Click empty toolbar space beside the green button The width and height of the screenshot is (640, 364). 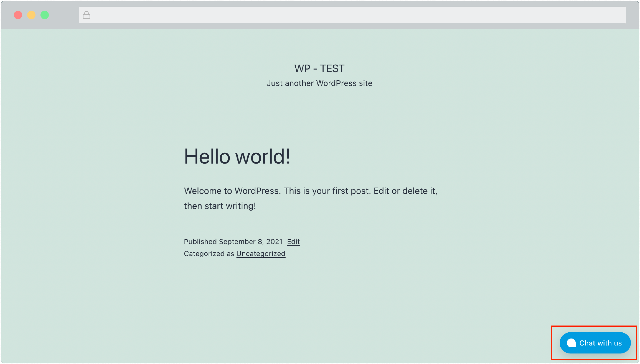(64, 15)
